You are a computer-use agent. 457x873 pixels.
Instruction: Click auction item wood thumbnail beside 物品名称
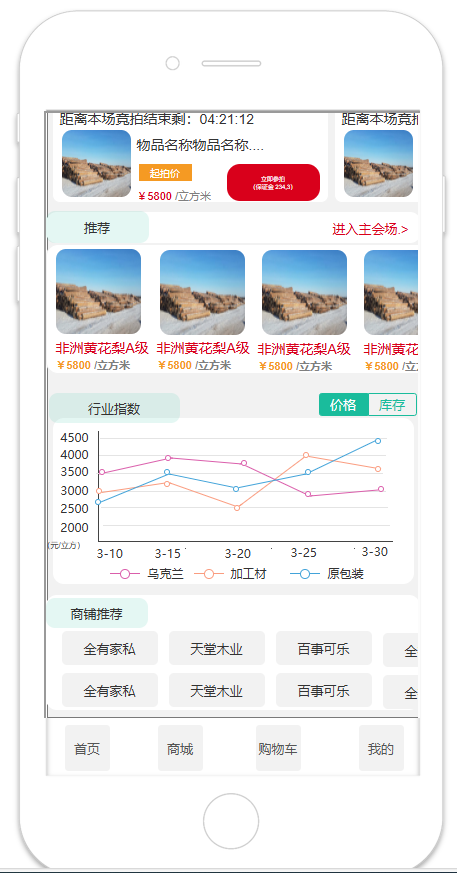point(96,164)
